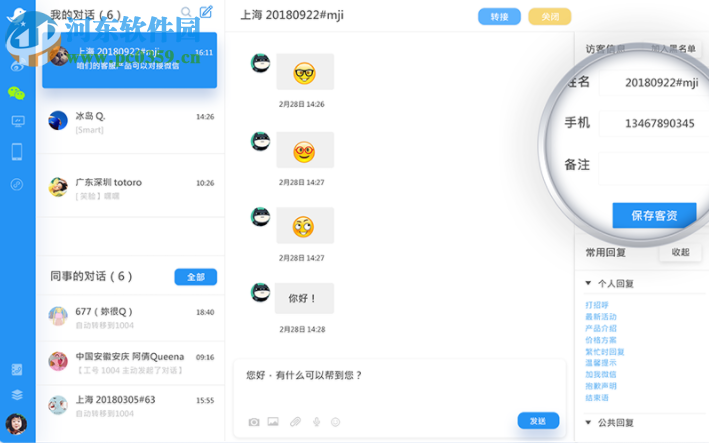This screenshot has height=443, width=709.
Task: Open the WeChat channel icon in sidebar
Action: [17, 93]
